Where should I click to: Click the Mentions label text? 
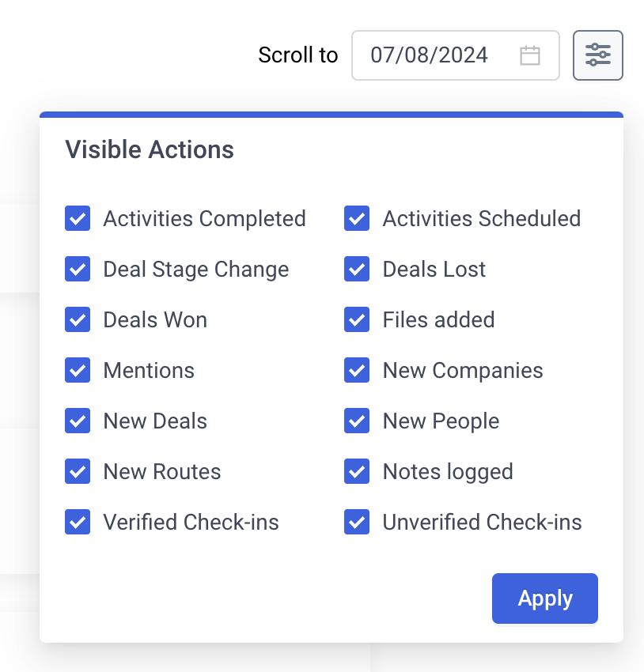tap(149, 370)
